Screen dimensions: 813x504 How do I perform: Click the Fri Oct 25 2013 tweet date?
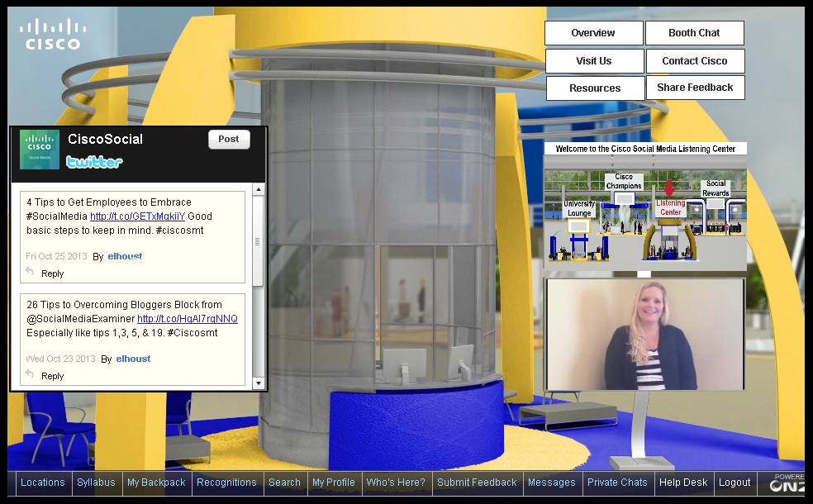click(x=56, y=256)
